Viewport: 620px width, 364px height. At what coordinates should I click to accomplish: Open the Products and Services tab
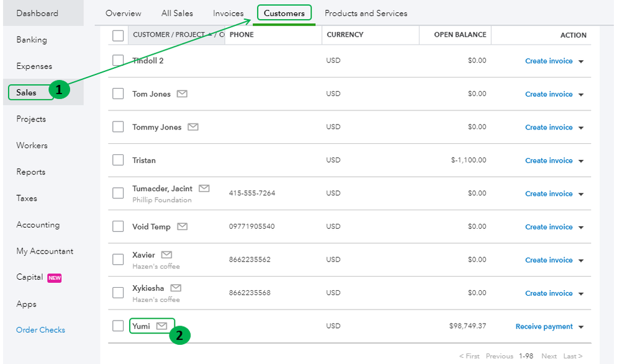click(x=366, y=13)
